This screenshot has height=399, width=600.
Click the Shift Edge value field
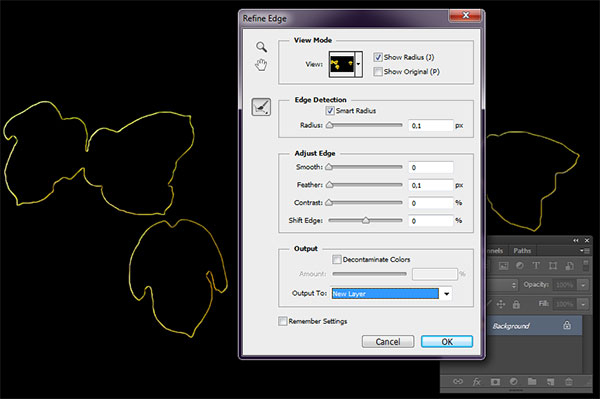pyautogui.click(x=430, y=221)
